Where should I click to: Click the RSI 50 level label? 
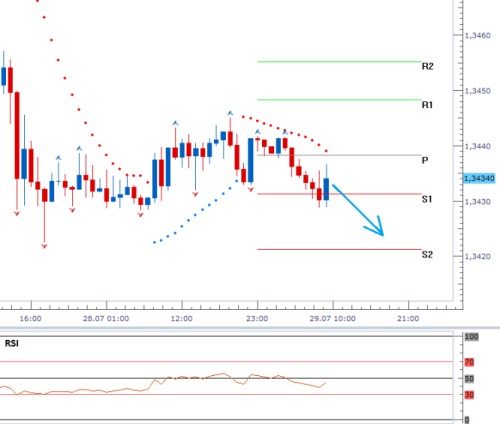[469, 379]
